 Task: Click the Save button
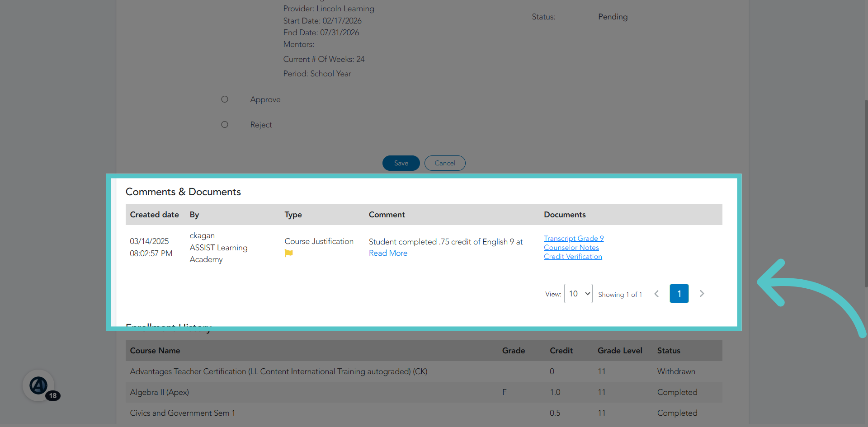coord(401,163)
